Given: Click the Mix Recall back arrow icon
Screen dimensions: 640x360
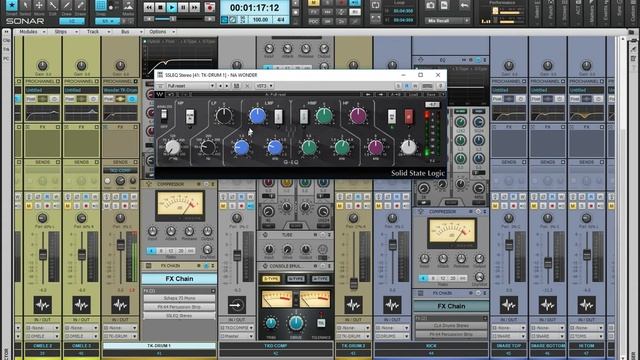Looking at the screenshot, I should [464, 5].
